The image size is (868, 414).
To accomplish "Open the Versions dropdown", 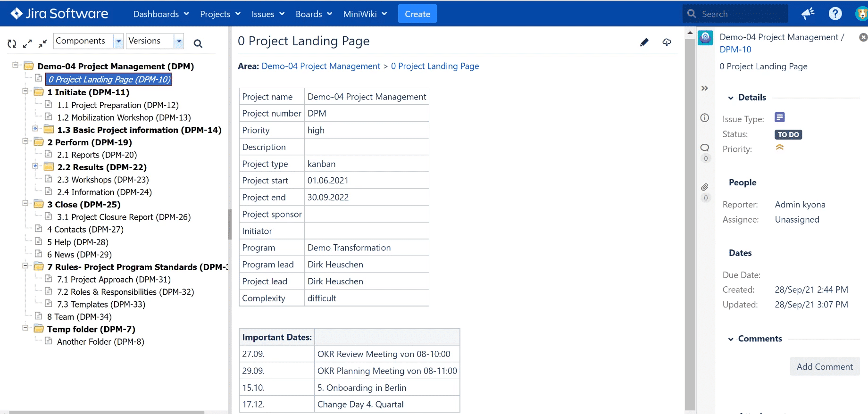I will pos(155,41).
